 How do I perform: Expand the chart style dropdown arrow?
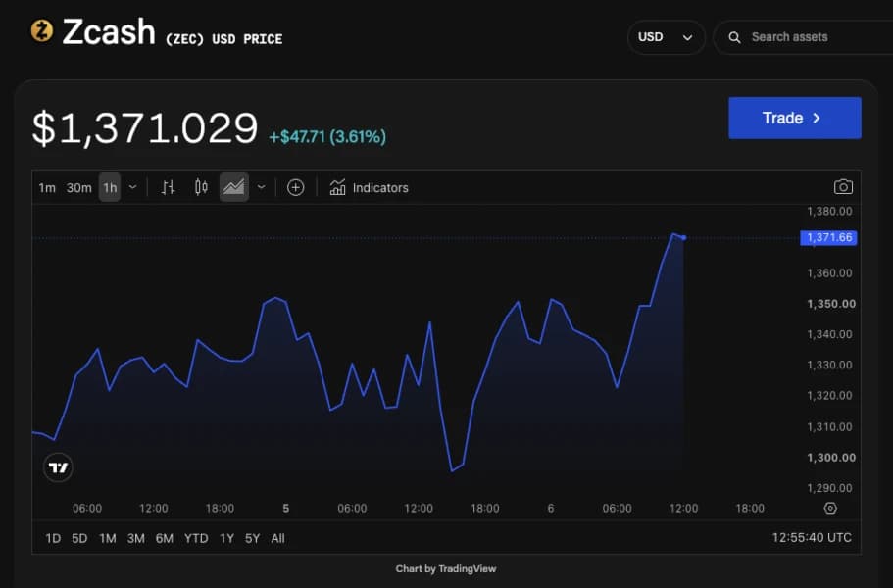click(261, 187)
